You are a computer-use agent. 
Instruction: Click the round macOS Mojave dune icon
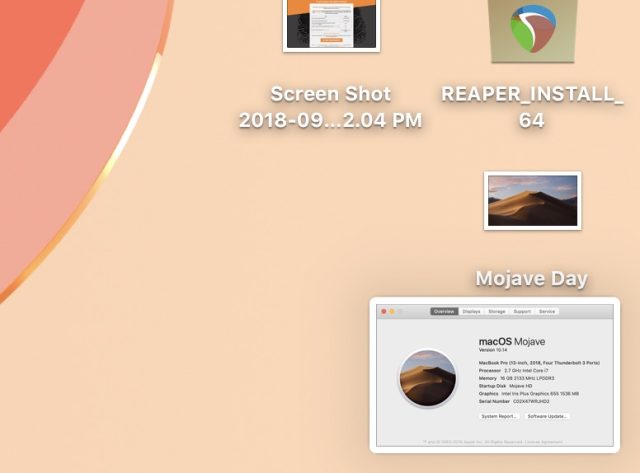point(427,378)
